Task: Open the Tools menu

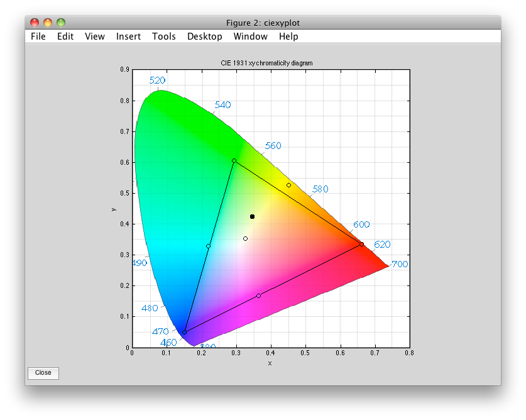Action: point(164,36)
